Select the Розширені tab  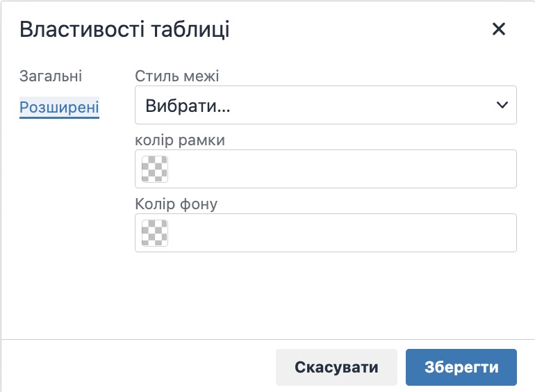[59, 108]
